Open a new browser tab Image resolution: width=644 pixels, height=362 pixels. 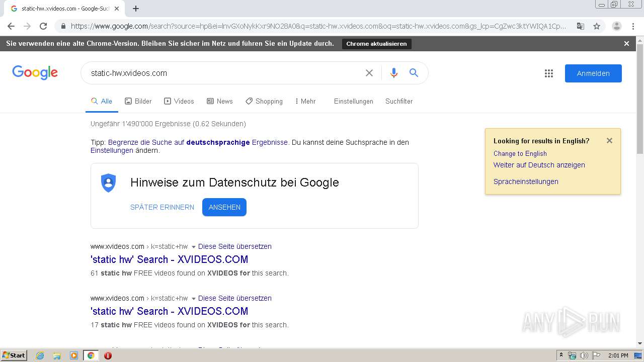(x=136, y=9)
